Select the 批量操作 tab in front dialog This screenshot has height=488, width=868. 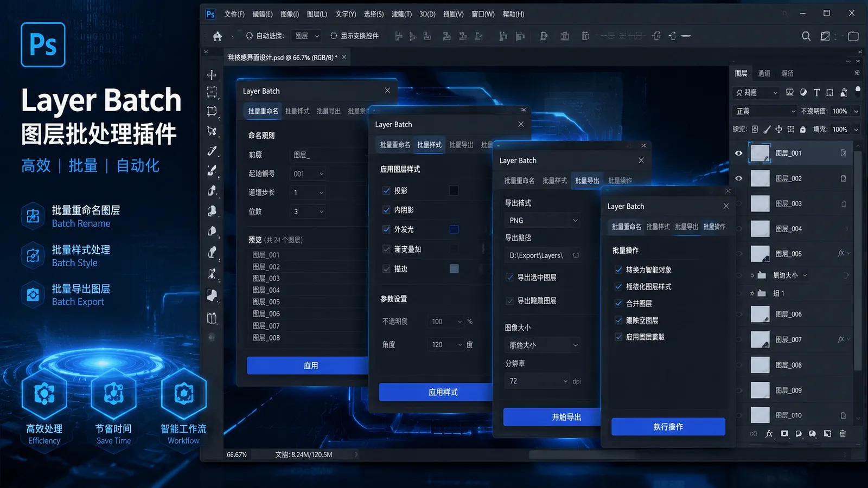[x=714, y=227]
